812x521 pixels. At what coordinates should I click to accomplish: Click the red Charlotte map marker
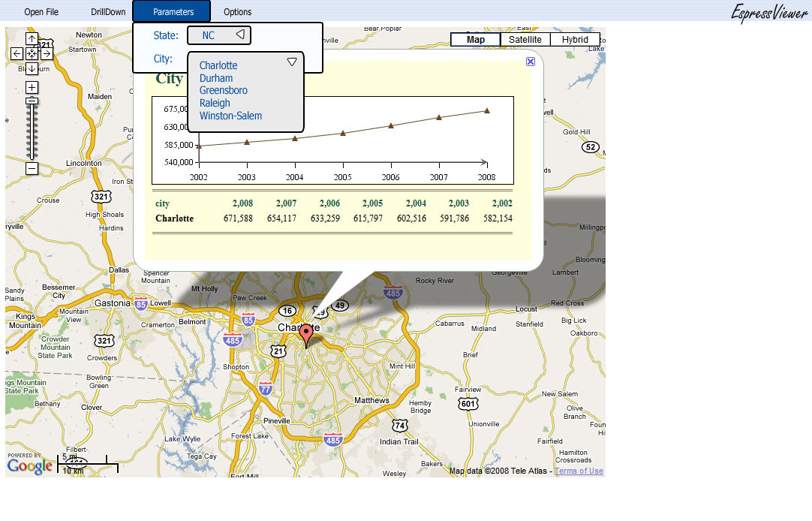coord(307,335)
